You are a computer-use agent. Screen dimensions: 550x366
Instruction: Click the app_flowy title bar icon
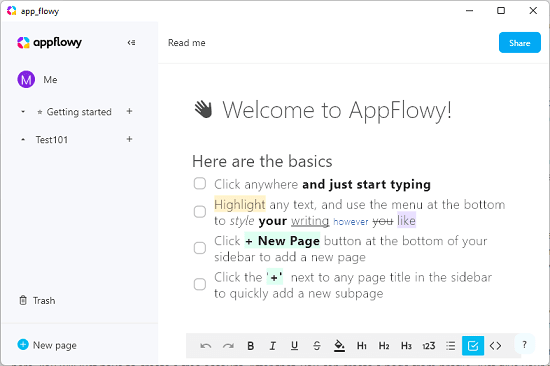point(12,11)
